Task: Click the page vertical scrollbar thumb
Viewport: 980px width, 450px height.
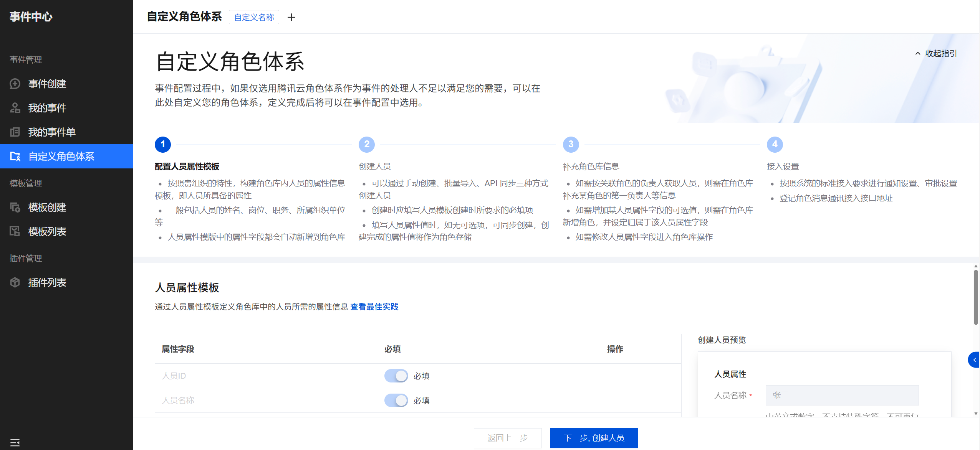Action: [x=975, y=297]
